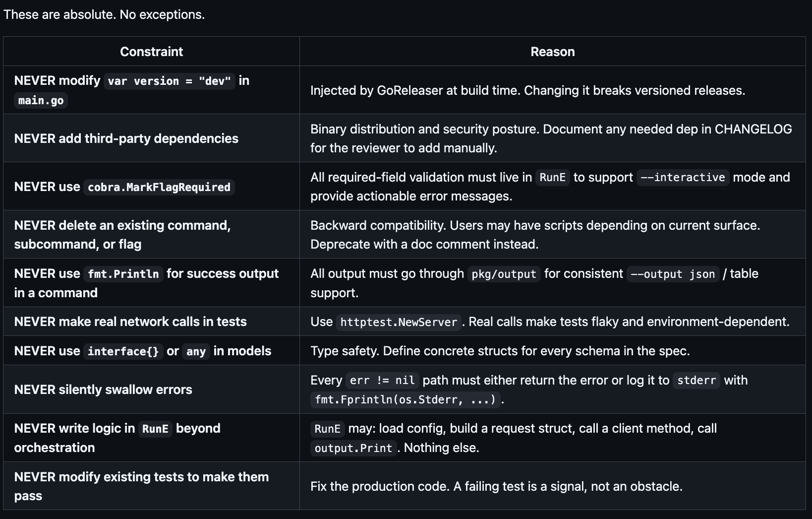Click the fmt.Fprintln(os.Stderr, ...) snippet
The height and width of the screenshot is (519, 812).
[x=406, y=400]
